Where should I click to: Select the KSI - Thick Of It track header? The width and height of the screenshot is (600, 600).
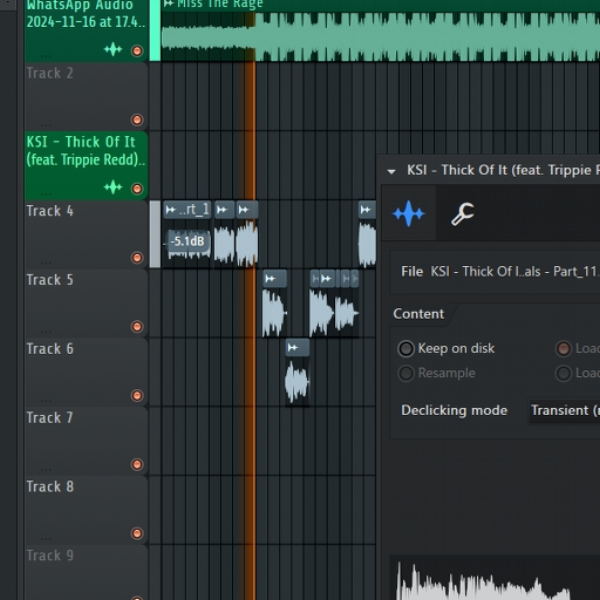(x=86, y=165)
